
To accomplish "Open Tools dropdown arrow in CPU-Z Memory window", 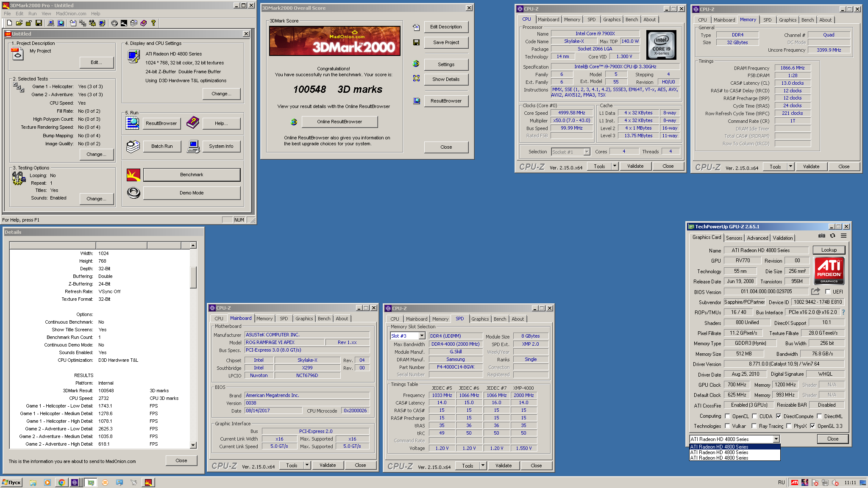I will coord(790,167).
